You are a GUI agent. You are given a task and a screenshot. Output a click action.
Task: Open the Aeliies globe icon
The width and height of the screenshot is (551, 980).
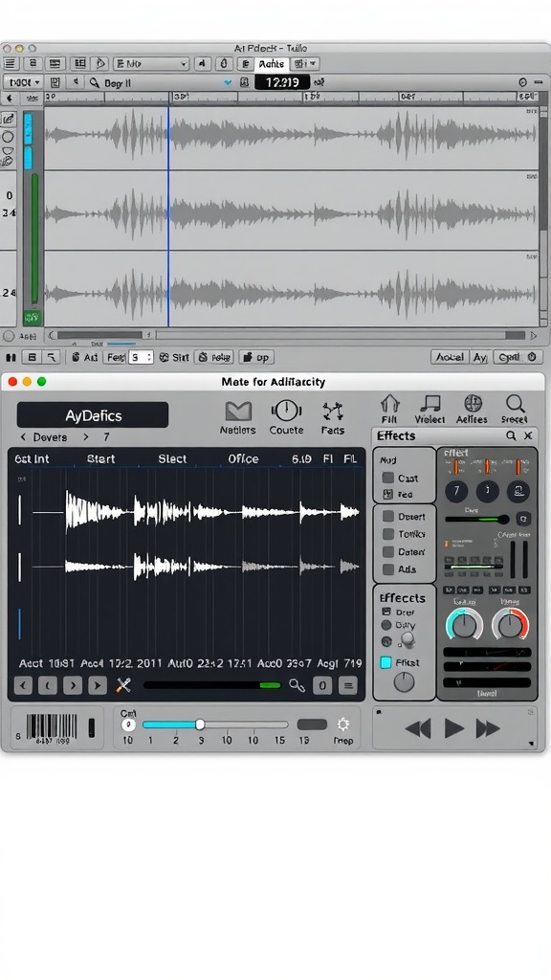[x=473, y=403]
